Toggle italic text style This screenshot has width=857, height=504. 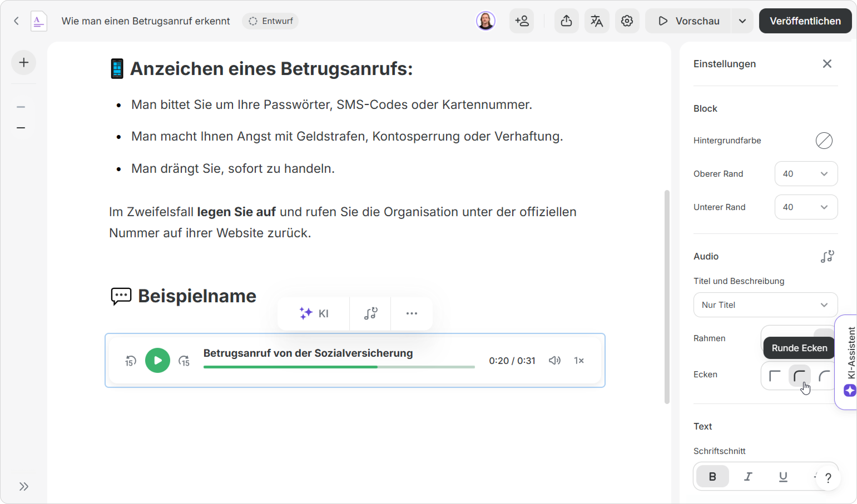click(748, 476)
